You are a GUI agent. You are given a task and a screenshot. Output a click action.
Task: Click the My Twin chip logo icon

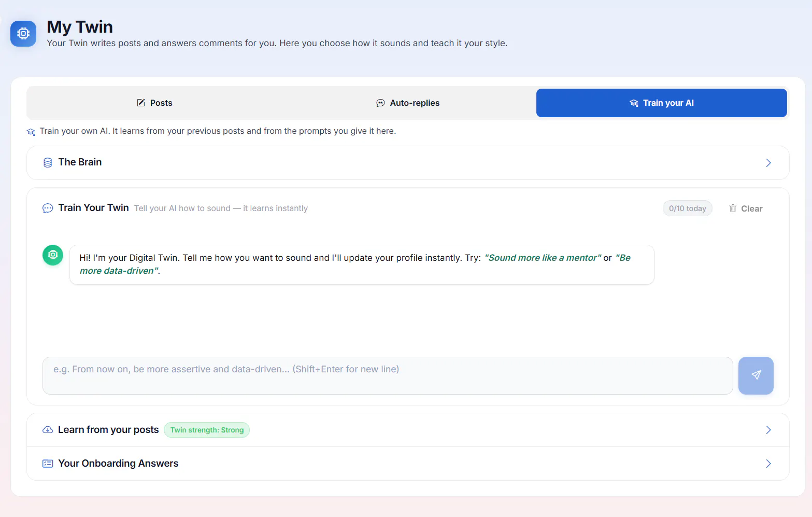(x=23, y=34)
